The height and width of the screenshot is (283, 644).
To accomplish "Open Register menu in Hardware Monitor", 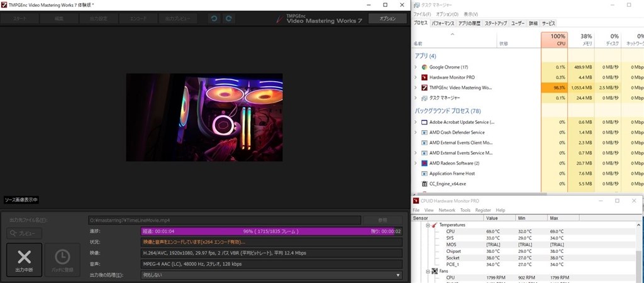I will (483, 210).
